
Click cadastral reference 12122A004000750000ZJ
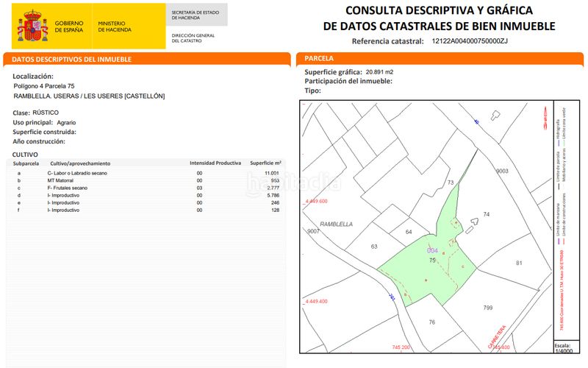pos(470,41)
